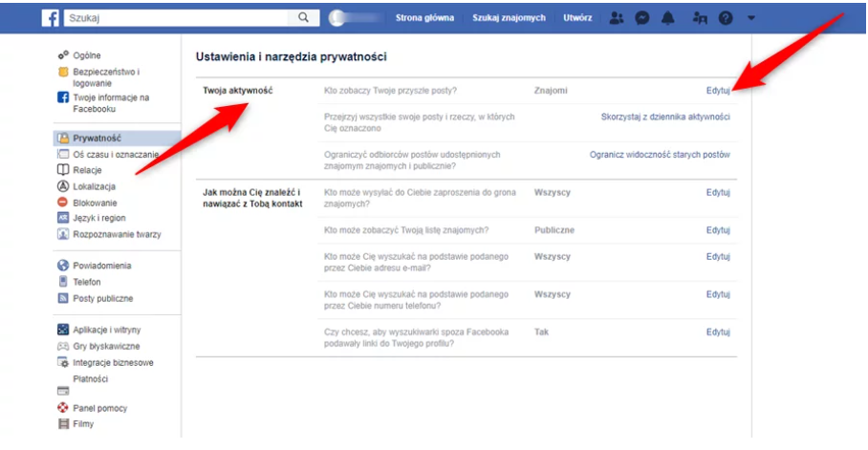Edit who can find you by e-mail
The width and height of the screenshot is (868, 450).
point(718,257)
